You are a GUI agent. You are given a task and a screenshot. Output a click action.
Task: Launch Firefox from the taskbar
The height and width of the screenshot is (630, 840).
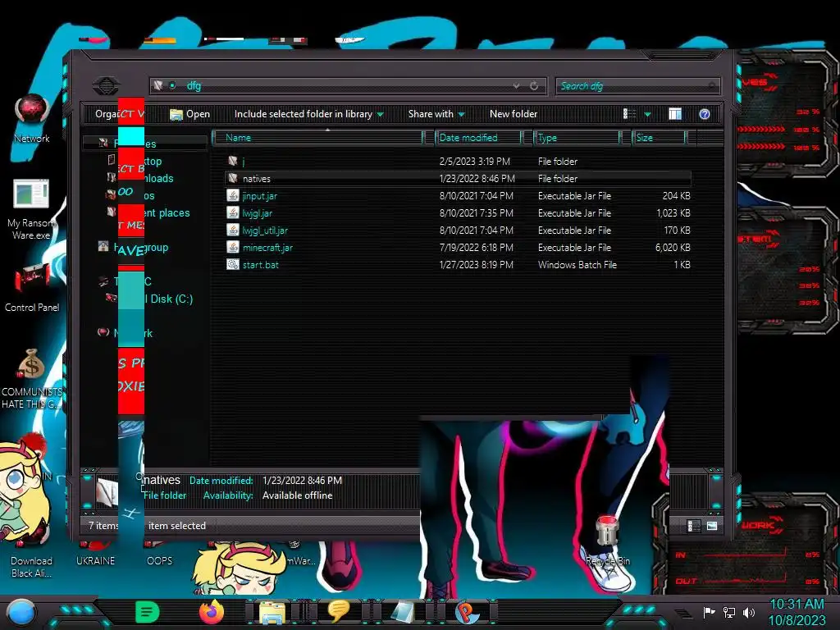click(212, 612)
